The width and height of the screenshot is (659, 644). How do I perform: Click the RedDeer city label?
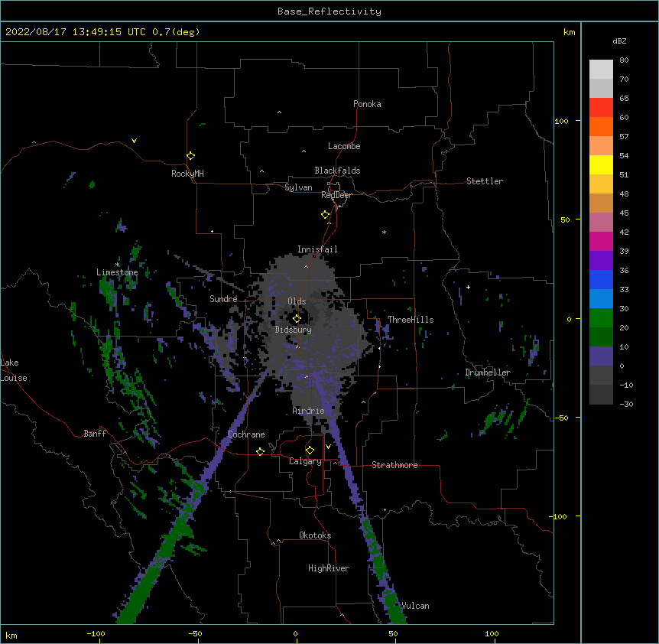coord(336,195)
